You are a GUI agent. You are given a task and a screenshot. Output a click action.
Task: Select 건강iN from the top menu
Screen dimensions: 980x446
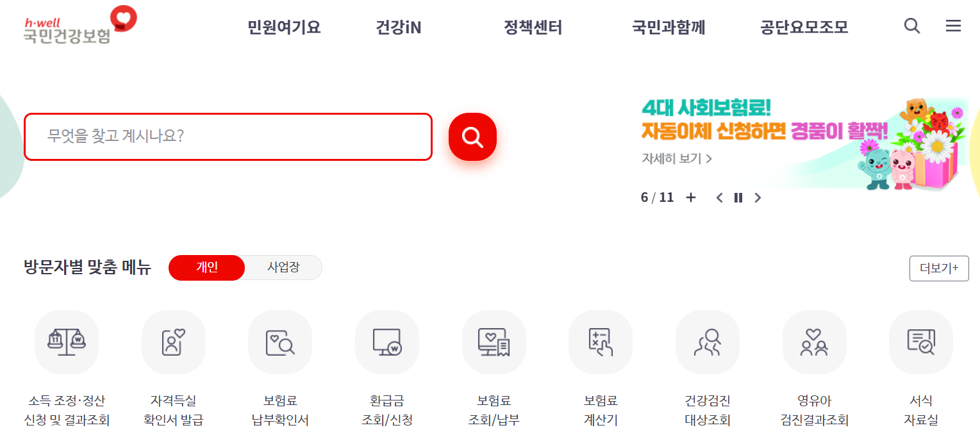pos(398,27)
